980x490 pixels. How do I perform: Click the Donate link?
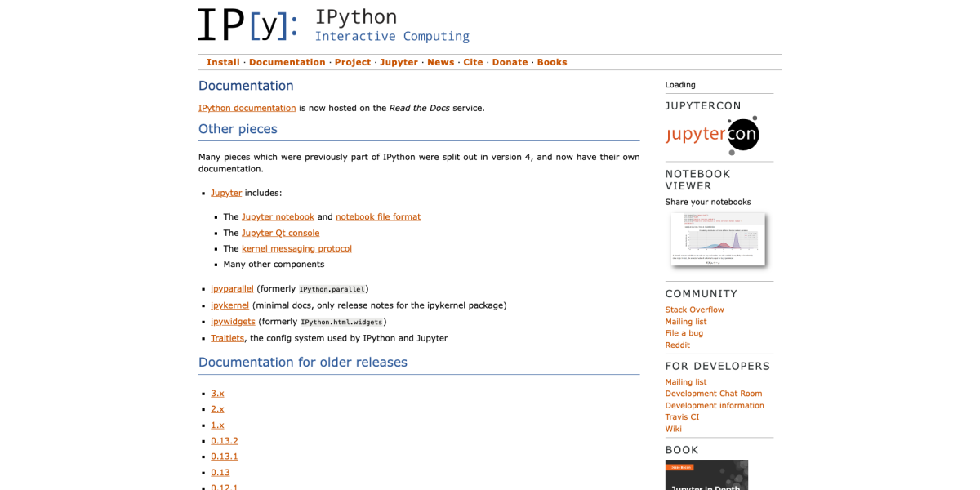(x=510, y=62)
